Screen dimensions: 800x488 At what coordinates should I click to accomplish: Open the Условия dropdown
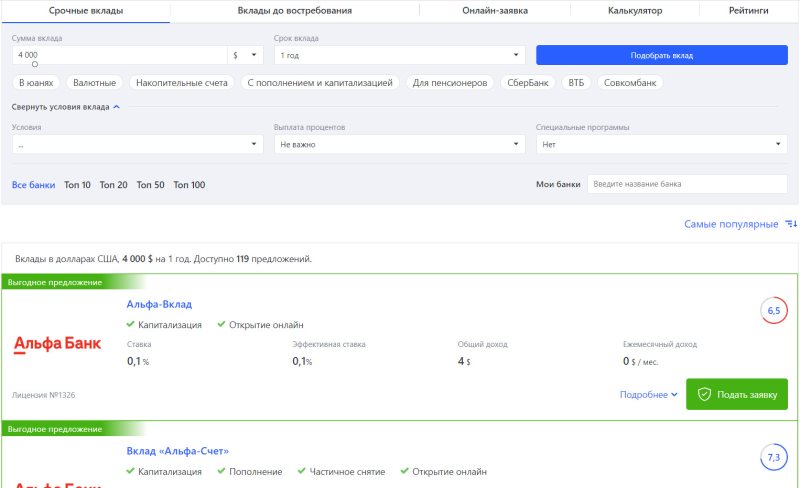pyautogui.click(x=138, y=144)
